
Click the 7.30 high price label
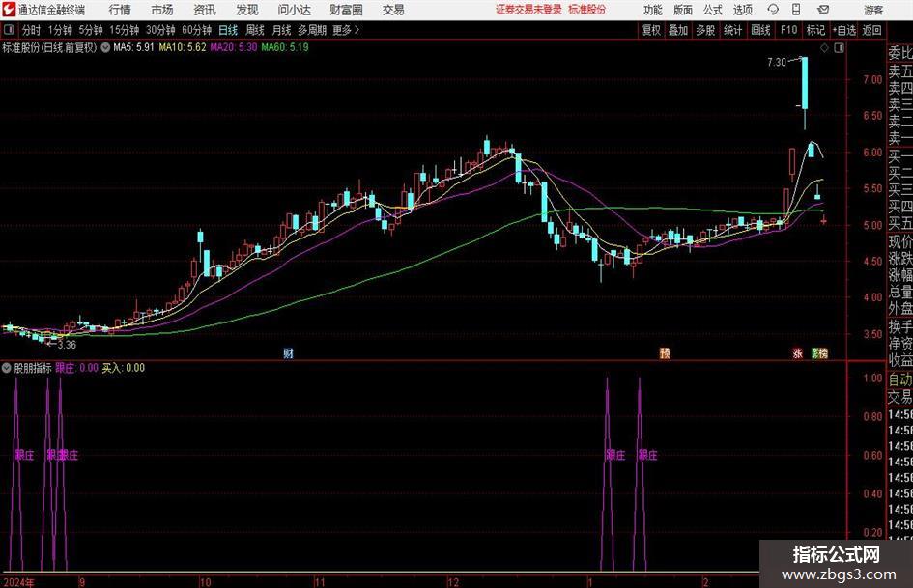pos(776,62)
